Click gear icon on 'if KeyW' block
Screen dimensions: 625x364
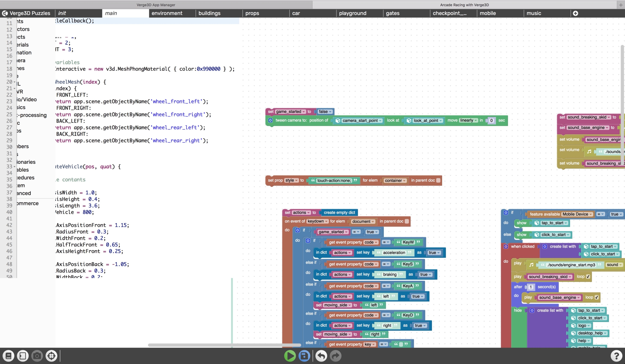point(308,240)
